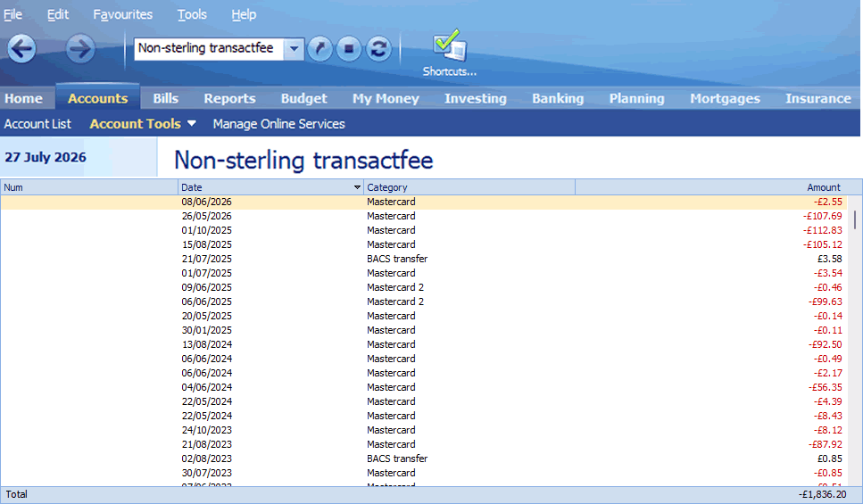863x504 pixels.
Task: Toggle Date column sort arrow
Action: pyautogui.click(x=357, y=187)
